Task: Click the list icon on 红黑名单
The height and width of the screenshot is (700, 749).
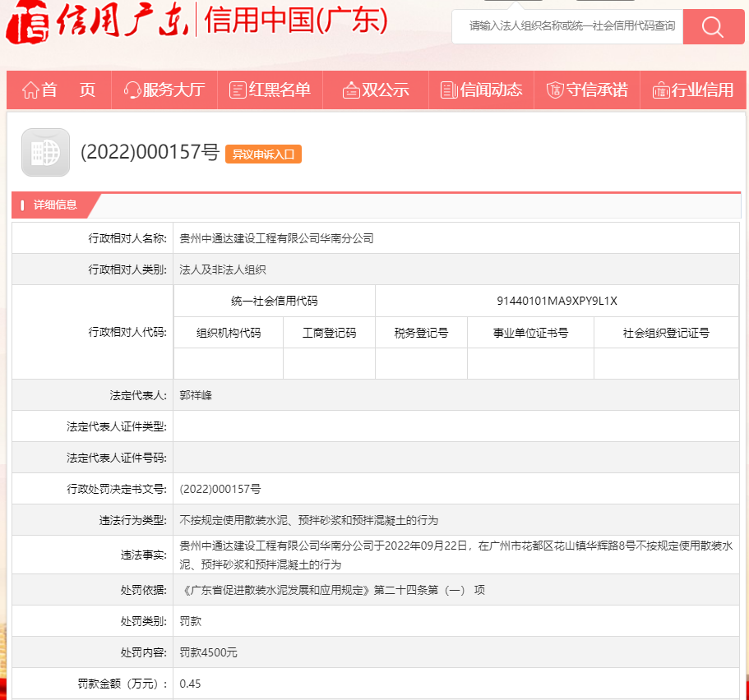Action: pyautogui.click(x=237, y=90)
